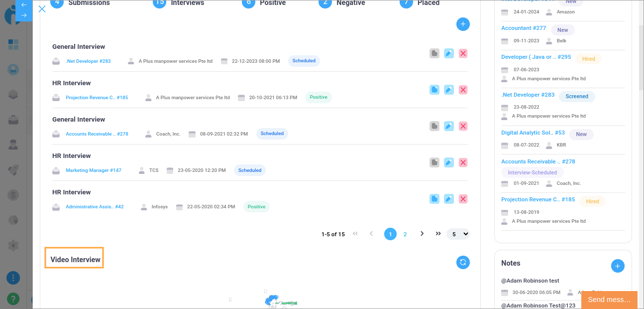Edit the Projection Revenue HR Interview
The width and height of the screenshot is (644, 309).
click(448, 90)
